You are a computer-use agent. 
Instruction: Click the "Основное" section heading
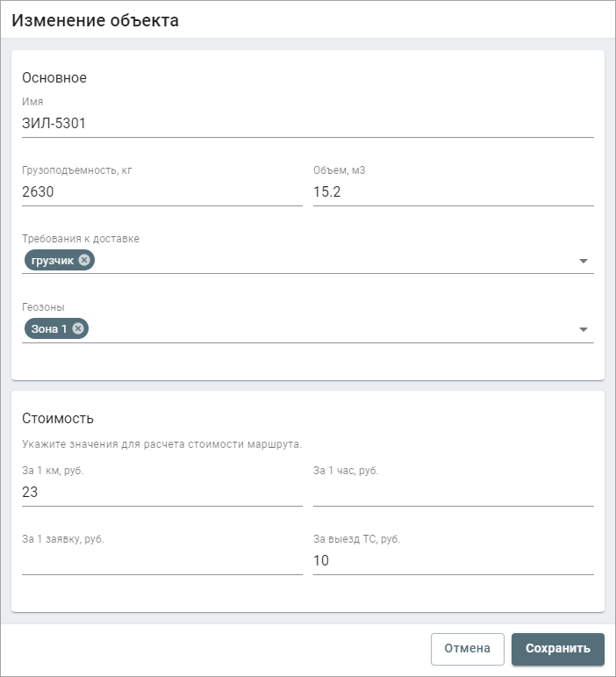(x=54, y=78)
